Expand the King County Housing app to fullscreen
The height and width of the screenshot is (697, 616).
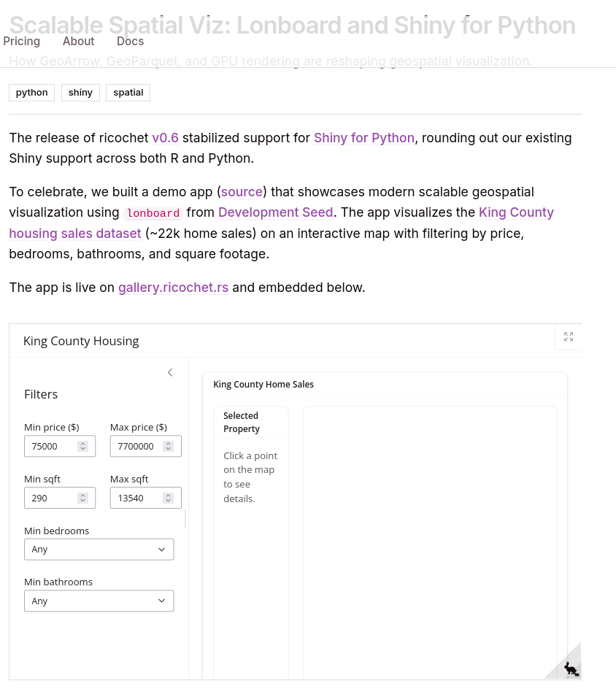coord(569,336)
